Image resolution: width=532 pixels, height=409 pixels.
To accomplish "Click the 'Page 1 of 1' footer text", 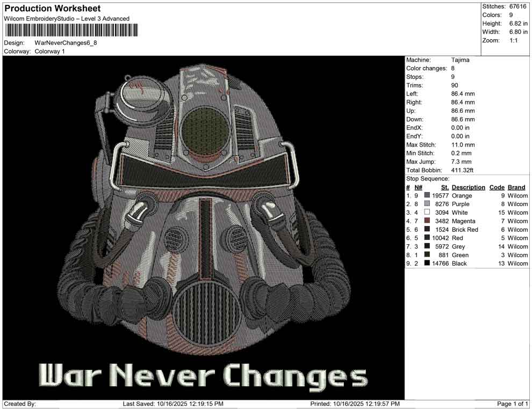I will (512, 404).
